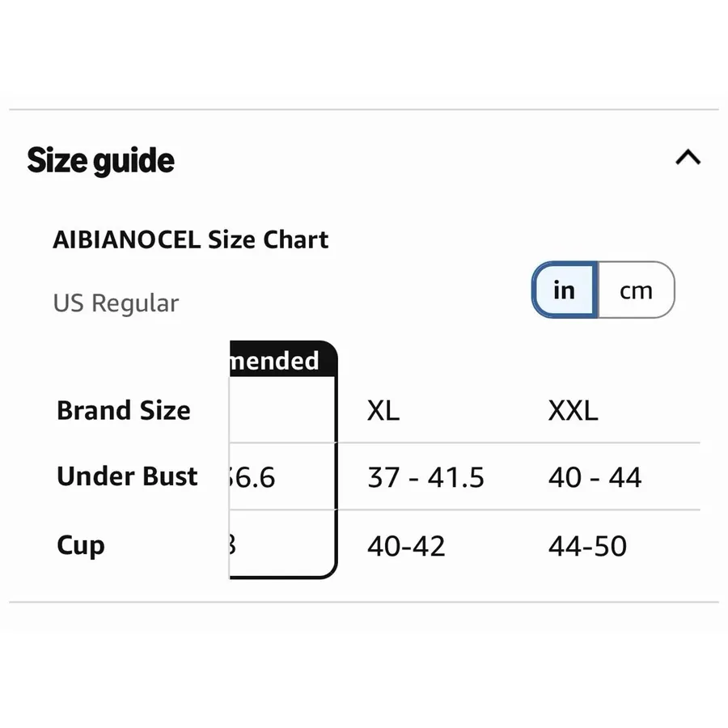Click XXL cup value 44-50
Screen dimensions: 728x728
point(587,545)
